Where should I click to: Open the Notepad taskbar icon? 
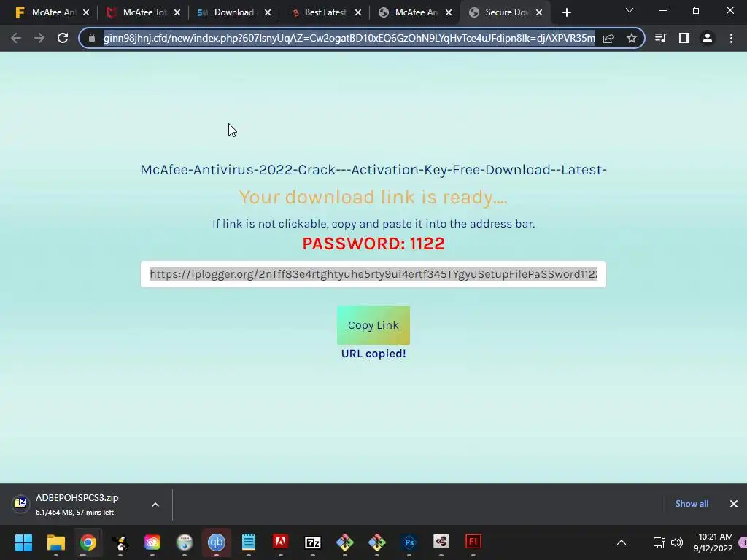[x=249, y=542]
